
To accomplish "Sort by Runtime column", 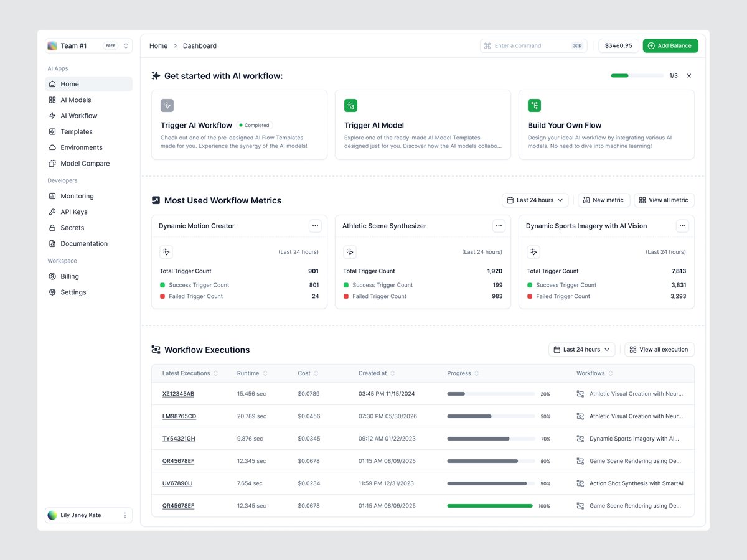I will pyautogui.click(x=252, y=373).
